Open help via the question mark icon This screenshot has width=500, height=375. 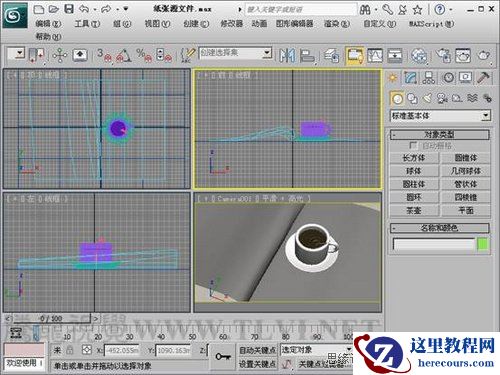click(440, 10)
